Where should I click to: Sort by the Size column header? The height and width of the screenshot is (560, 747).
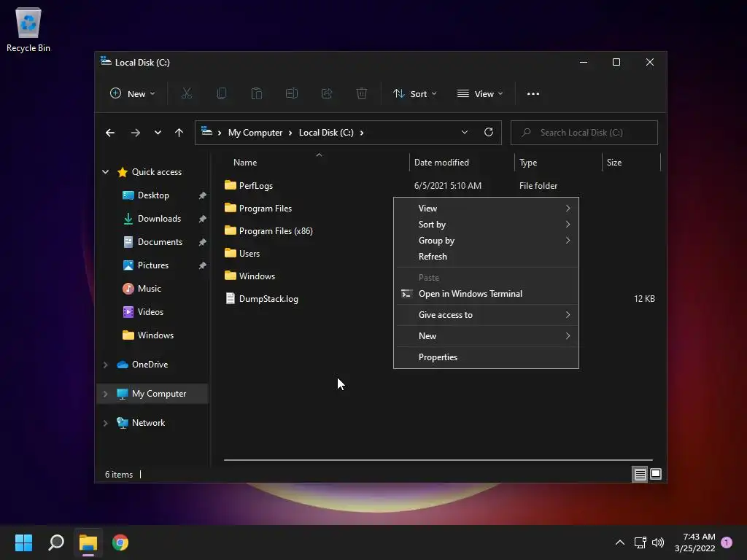[x=632, y=163]
